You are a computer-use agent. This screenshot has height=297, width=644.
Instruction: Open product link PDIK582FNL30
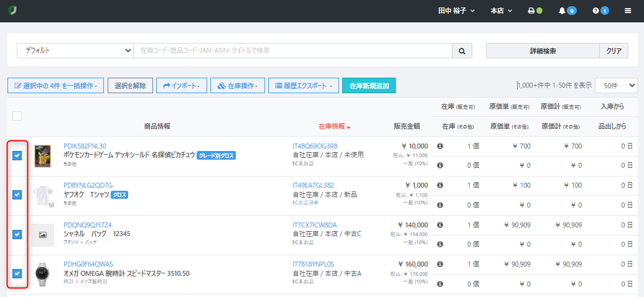pyautogui.click(x=85, y=146)
